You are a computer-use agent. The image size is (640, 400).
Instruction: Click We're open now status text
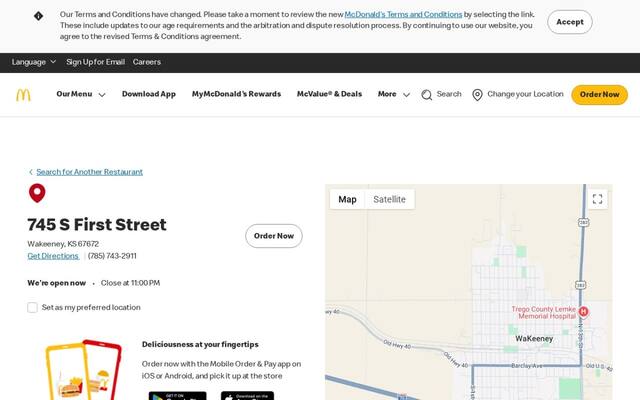tap(56, 283)
